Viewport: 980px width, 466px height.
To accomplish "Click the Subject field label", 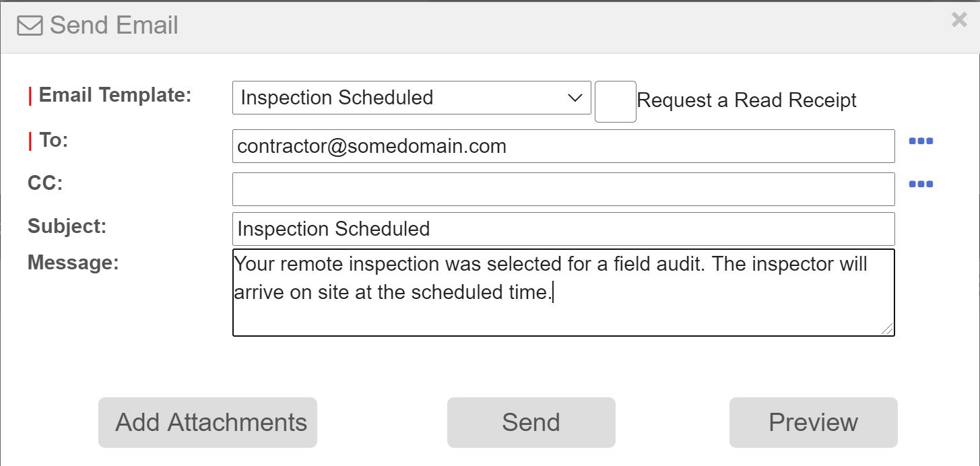I will point(67,226).
